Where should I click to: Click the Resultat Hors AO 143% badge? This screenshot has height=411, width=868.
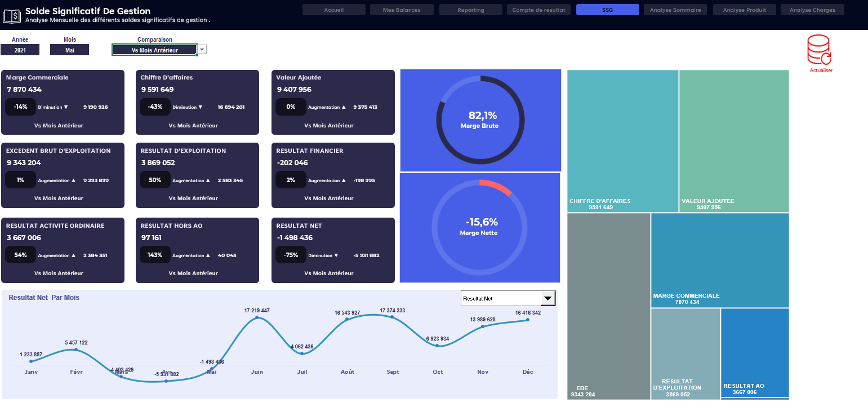pos(155,255)
